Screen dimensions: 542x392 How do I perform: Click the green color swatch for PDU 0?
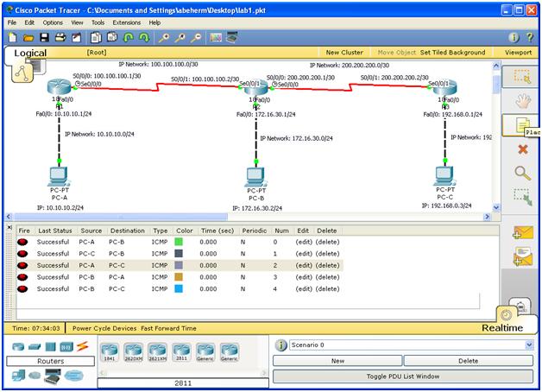click(179, 242)
